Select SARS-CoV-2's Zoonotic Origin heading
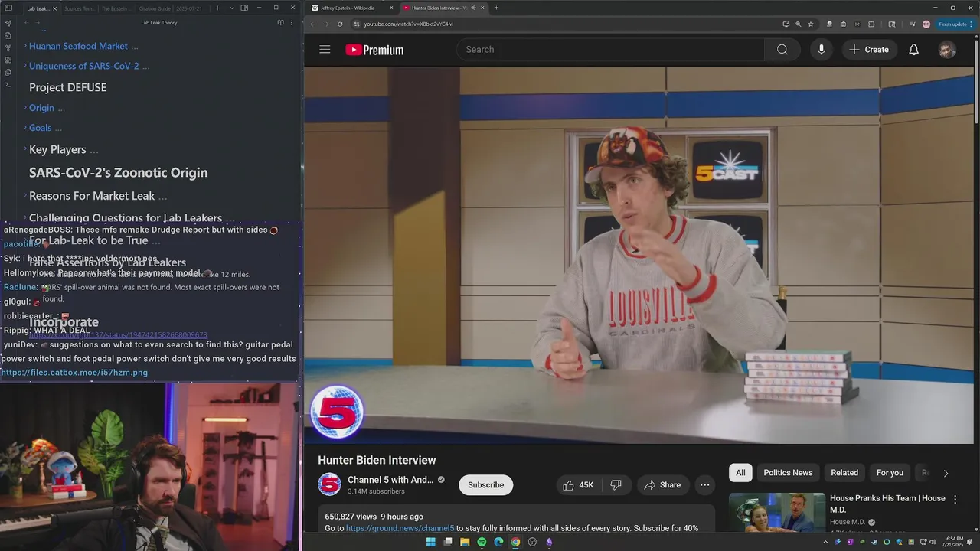The height and width of the screenshot is (551, 980). pyautogui.click(x=118, y=172)
